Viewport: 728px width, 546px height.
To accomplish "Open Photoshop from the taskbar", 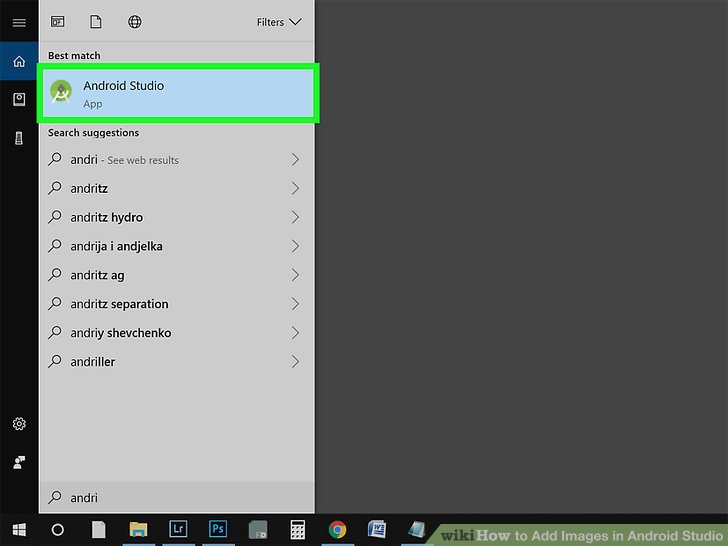I will point(218,529).
